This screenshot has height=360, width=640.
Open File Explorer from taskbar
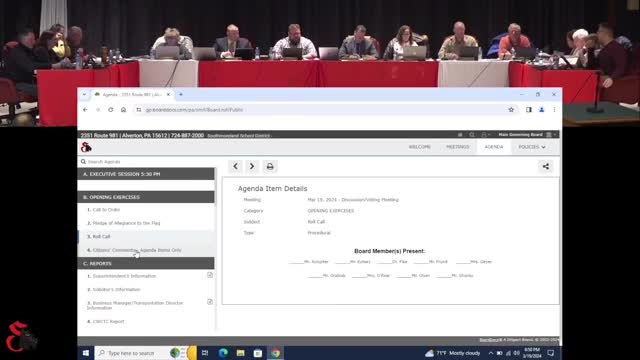(240, 353)
